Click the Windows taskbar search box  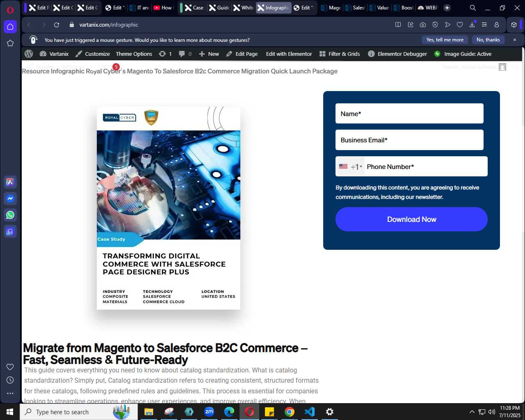79,412
